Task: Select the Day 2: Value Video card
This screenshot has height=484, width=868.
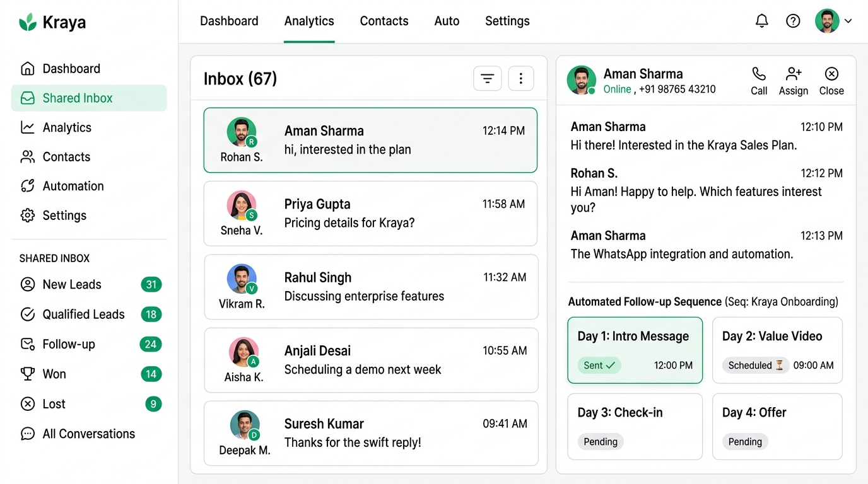Action: [x=777, y=350]
